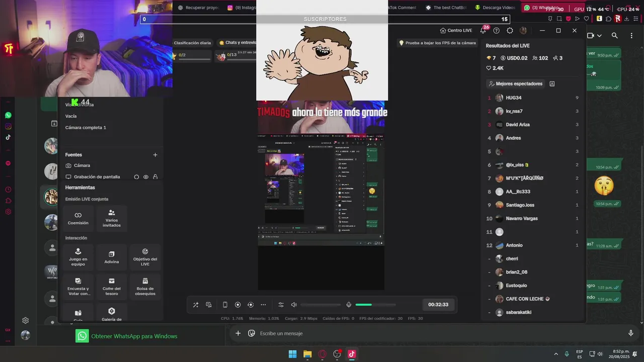Adjust the green microphone level slider
644x362 pixels.
(x=375, y=305)
